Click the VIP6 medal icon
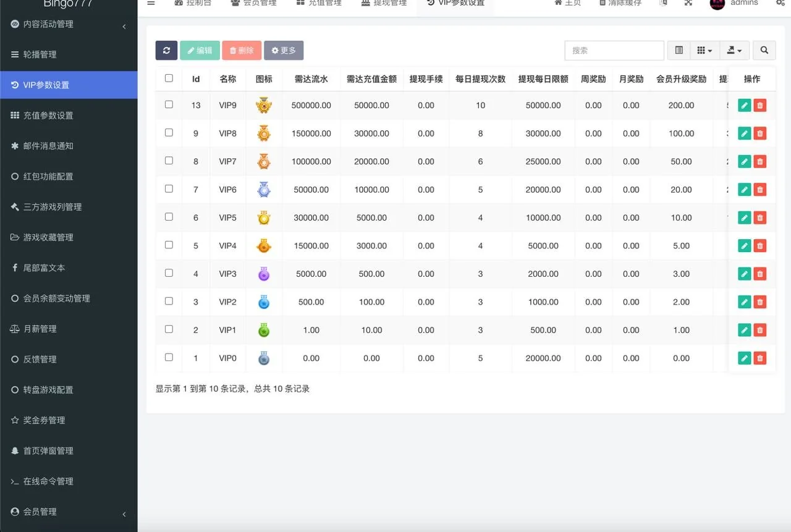This screenshot has width=791, height=532. pyautogui.click(x=264, y=190)
